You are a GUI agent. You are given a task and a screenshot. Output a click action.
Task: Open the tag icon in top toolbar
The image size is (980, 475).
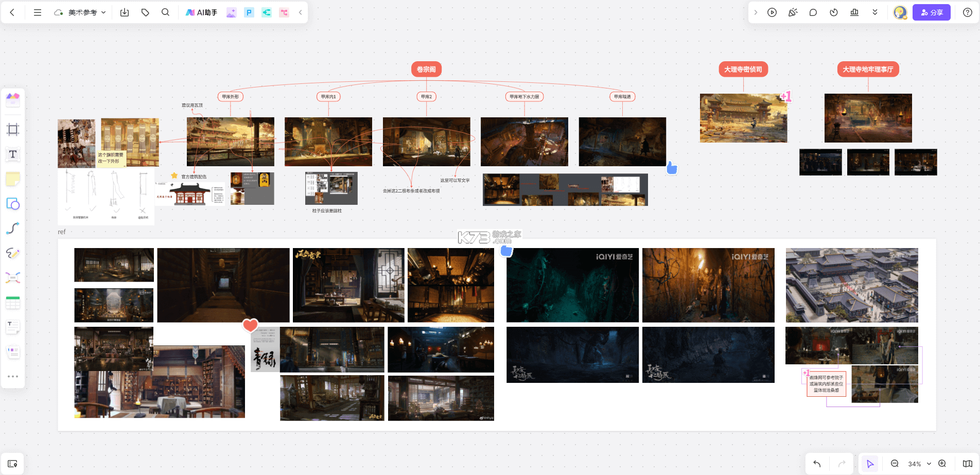(x=145, y=12)
